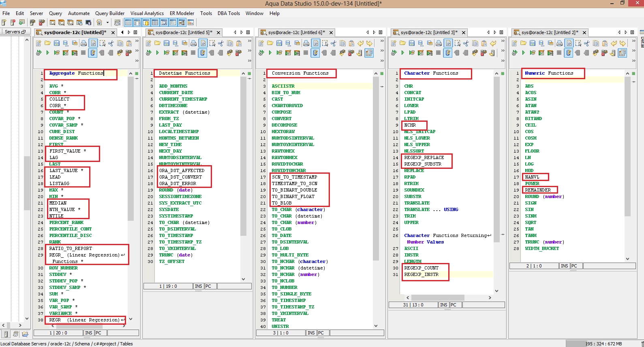Toggle PC line-ending indicator in Untitled 3 status bar

(x=453, y=305)
